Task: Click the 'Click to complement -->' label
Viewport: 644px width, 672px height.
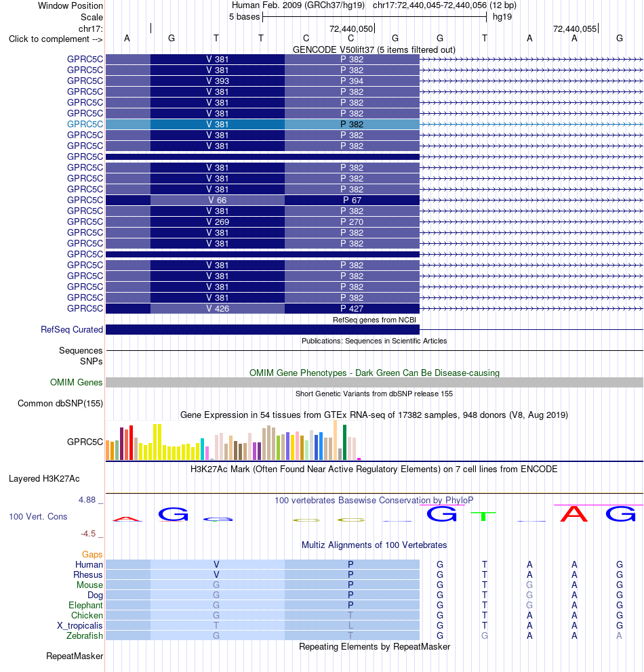Action: pos(56,39)
